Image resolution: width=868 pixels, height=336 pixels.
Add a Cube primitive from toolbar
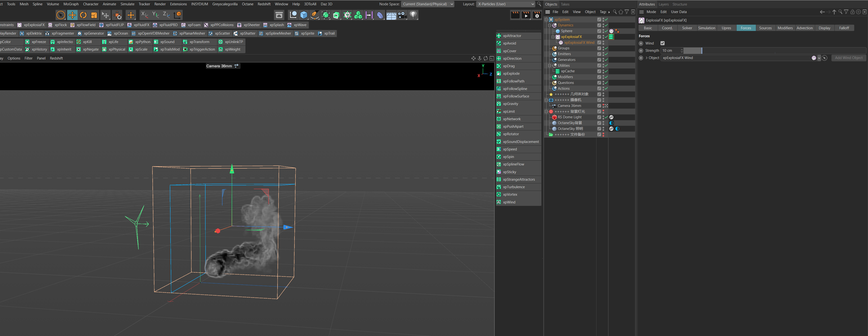[x=304, y=15]
